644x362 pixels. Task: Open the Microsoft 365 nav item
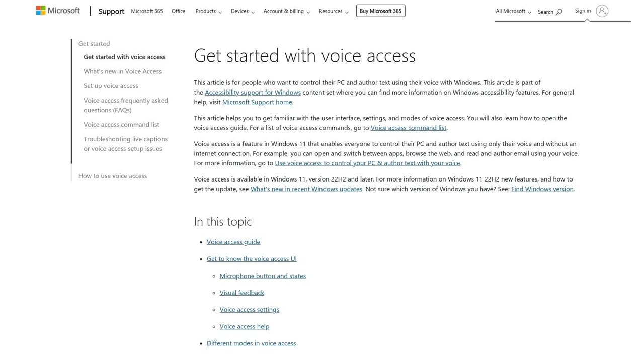(x=147, y=11)
